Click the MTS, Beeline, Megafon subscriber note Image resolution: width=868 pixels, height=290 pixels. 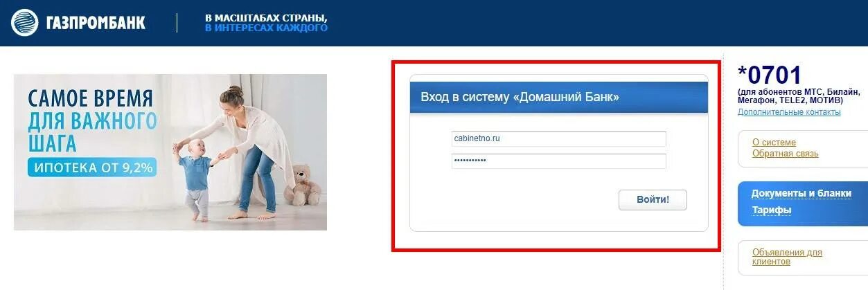click(799, 96)
